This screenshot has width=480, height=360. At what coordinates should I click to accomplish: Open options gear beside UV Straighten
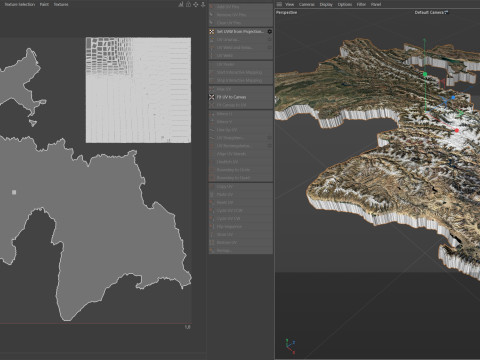click(x=269, y=138)
